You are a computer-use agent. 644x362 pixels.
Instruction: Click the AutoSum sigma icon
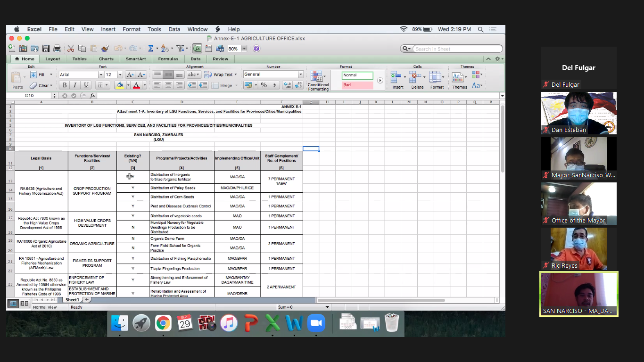150,49
